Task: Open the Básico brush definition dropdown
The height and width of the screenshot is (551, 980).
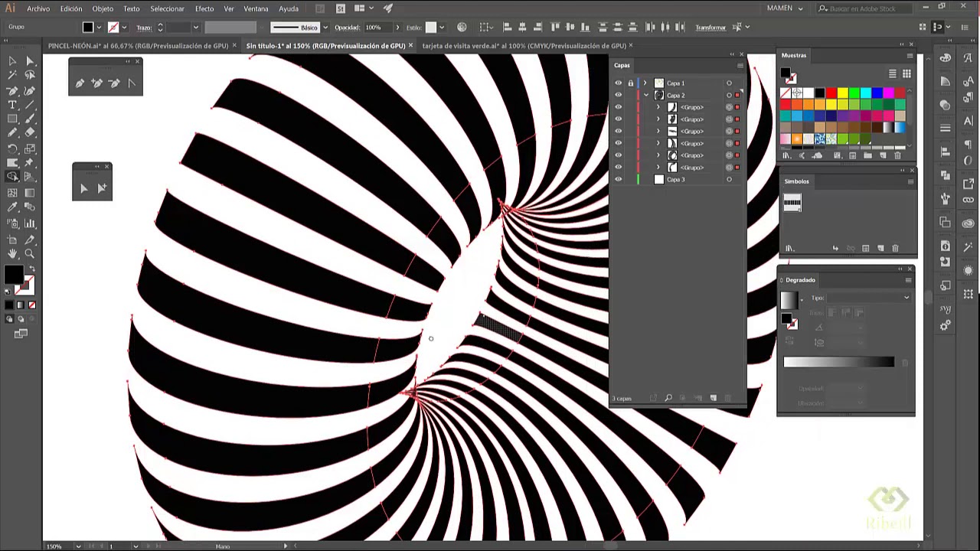Action: (325, 28)
